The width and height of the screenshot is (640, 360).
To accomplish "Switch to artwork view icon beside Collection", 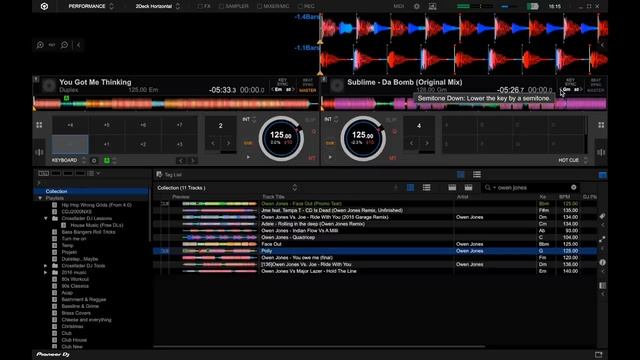I will pyautogui.click(x=410, y=187).
